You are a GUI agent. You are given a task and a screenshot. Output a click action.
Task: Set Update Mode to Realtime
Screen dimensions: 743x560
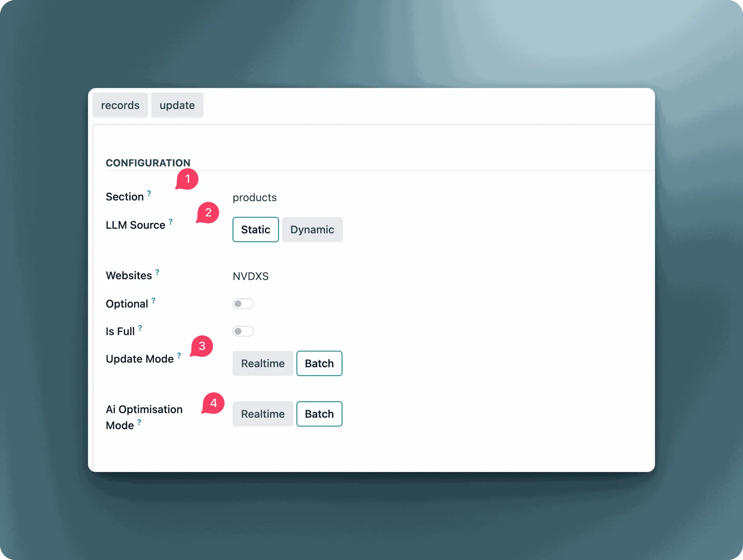[262, 363]
